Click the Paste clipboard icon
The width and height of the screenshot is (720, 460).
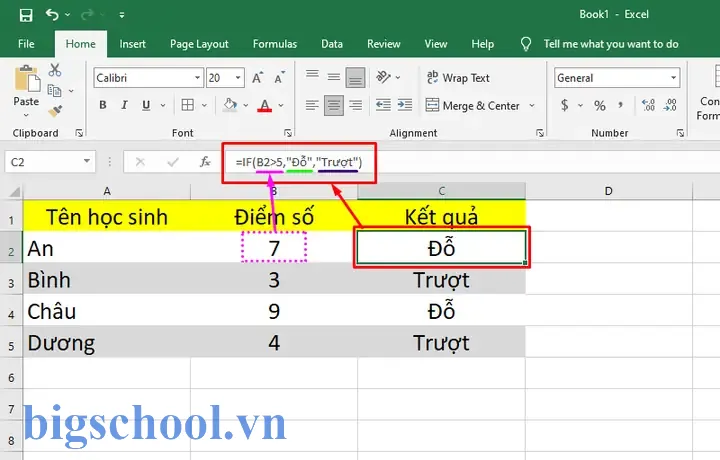coord(27,79)
